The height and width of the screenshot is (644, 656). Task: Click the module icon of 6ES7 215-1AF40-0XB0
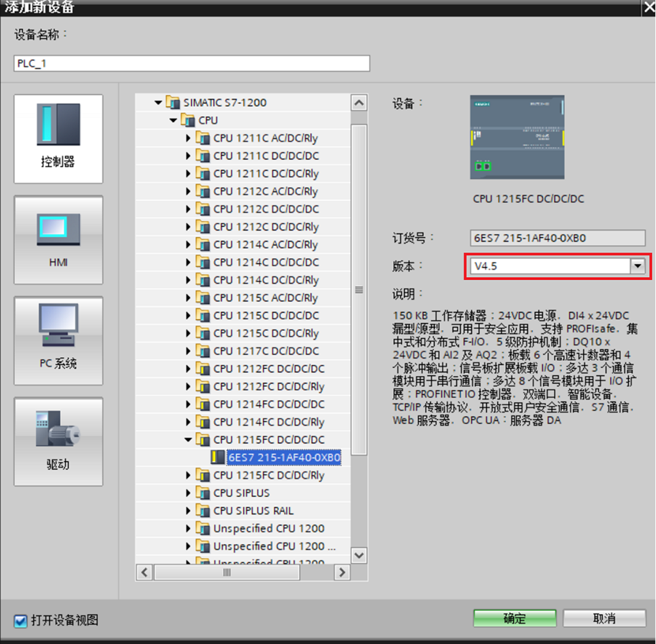pyautogui.click(x=218, y=458)
